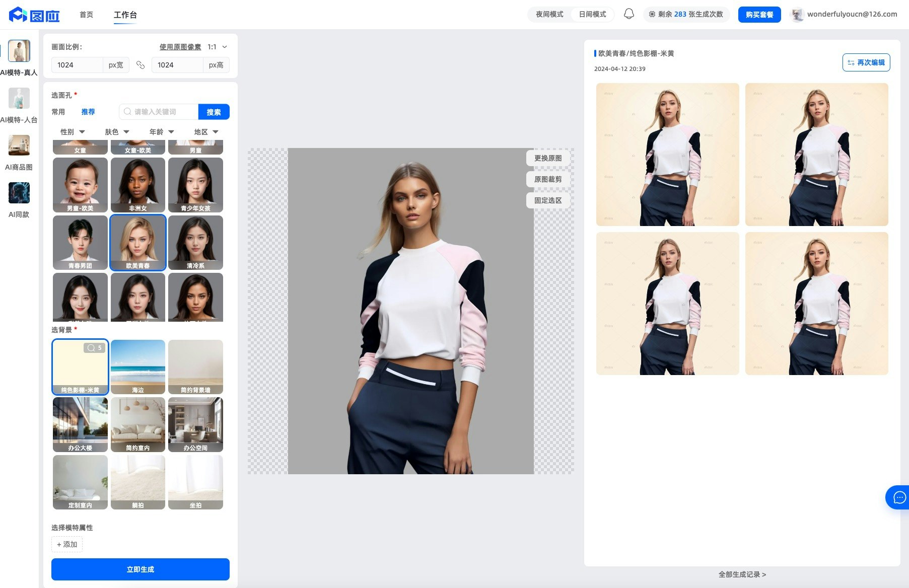
Task: Click + 添加 model attribute button
Action: click(67, 544)
